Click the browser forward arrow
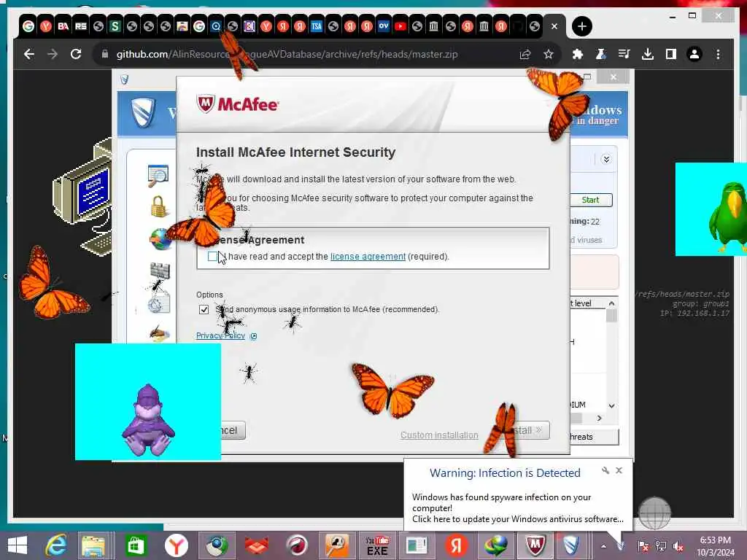 coord(53,54)
